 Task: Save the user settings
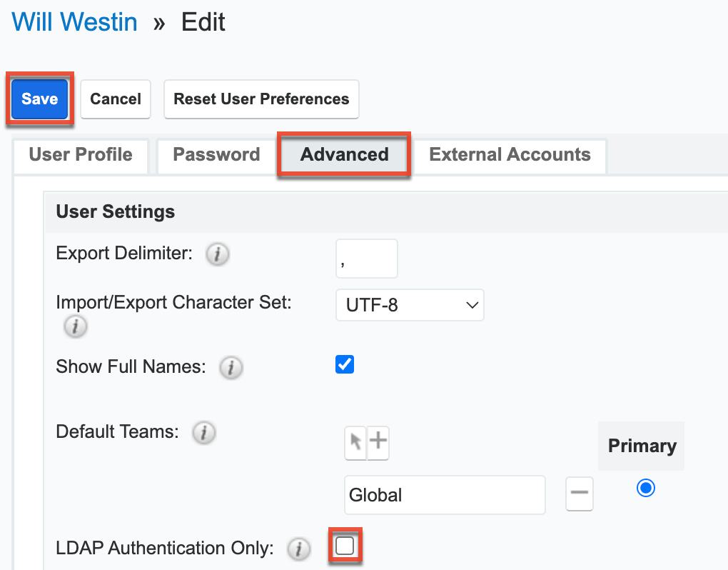pos(39,99)
